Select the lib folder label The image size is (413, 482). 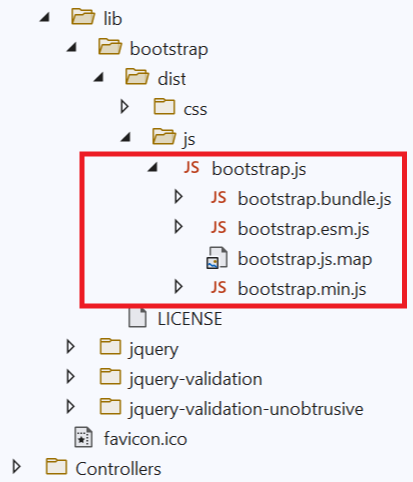tap(113, 18)
